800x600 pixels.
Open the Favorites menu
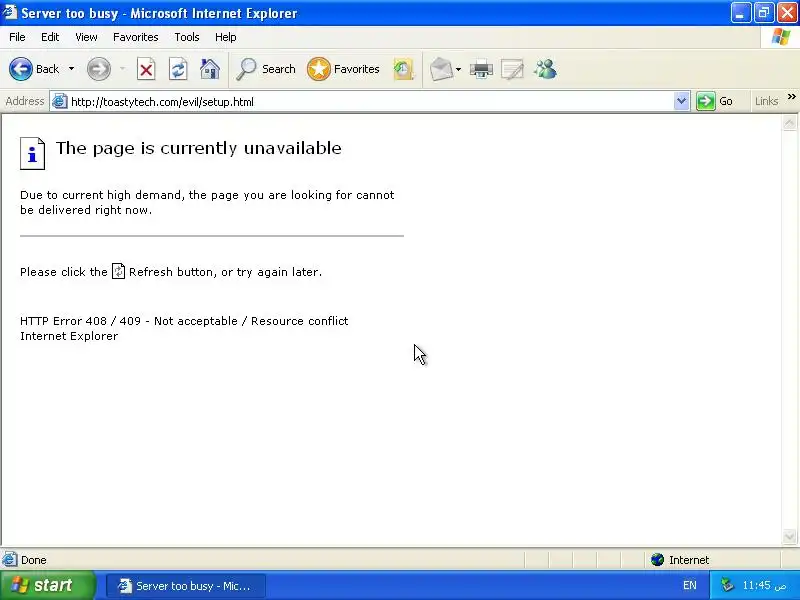point(136,37)
